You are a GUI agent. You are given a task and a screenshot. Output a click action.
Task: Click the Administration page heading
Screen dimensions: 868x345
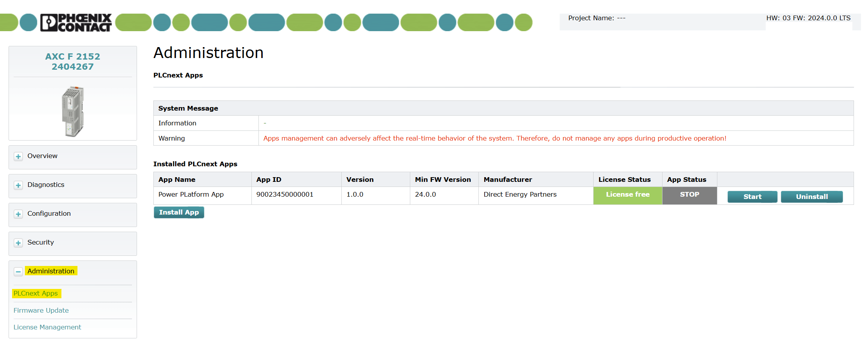tap(209, 53)
